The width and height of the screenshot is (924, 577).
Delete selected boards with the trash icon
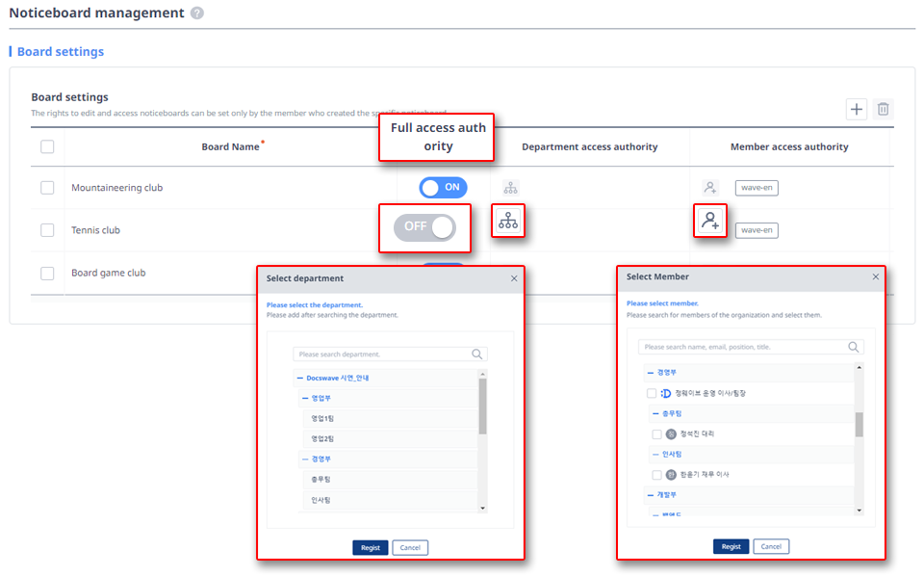883,109
